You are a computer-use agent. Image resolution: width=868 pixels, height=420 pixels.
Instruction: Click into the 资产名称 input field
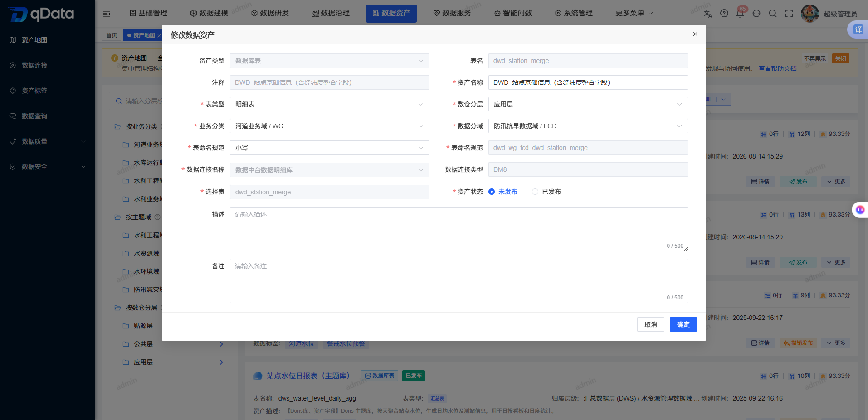click(x=588, y=82)
